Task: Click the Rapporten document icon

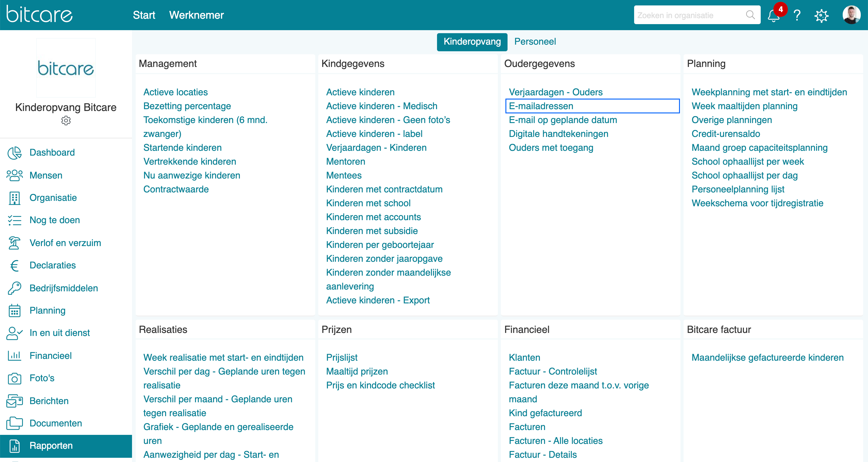Action: 14,446
